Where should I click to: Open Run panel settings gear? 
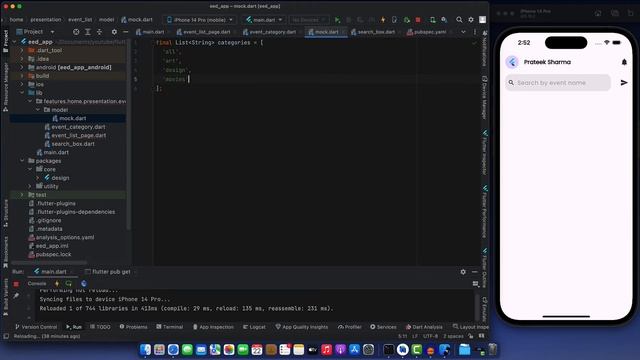click(463, 271)
